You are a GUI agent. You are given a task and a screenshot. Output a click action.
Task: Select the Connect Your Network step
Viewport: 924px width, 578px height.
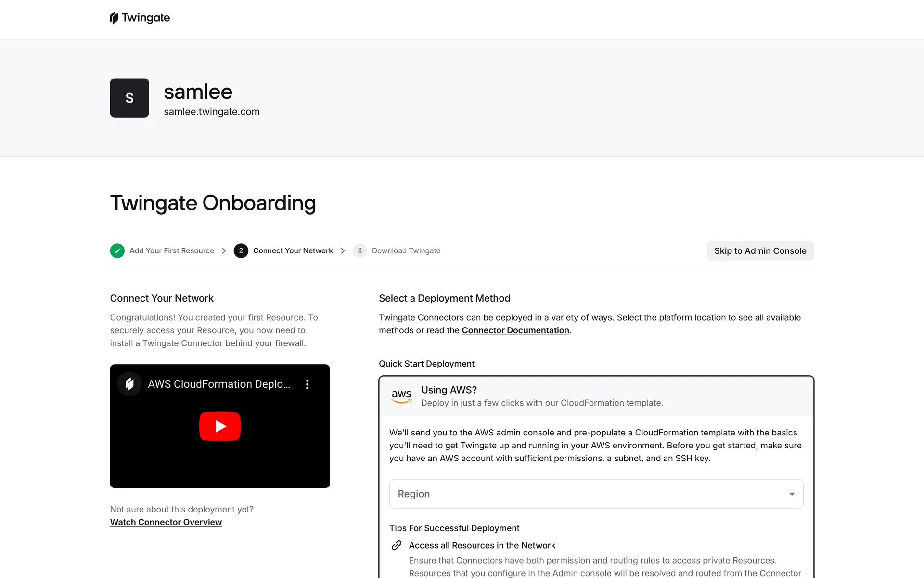pyautogui.click(x=293, y=251)
